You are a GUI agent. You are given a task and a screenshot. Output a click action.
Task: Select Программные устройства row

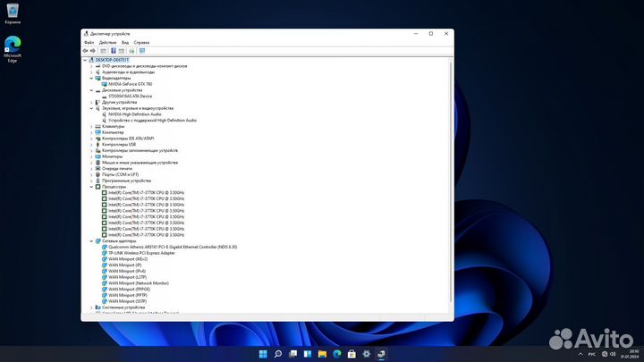[x=126, y=181]
